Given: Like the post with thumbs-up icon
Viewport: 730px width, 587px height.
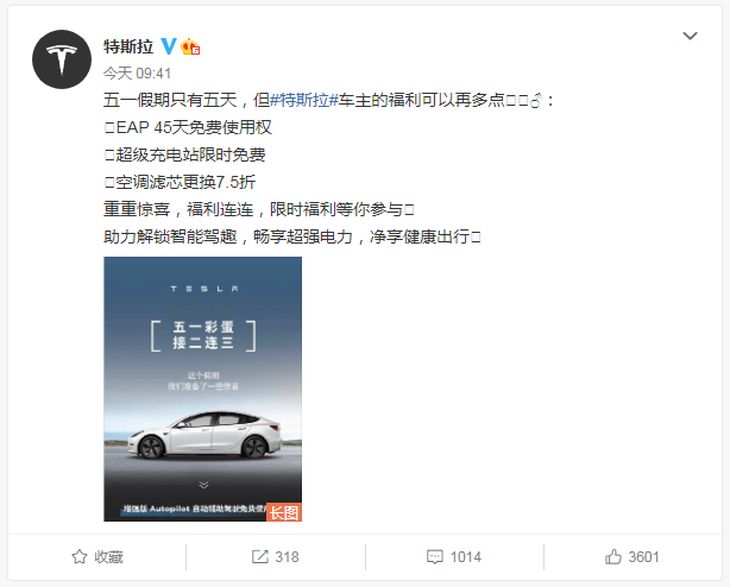Looking at the screenshot, I should click(613, 557).
